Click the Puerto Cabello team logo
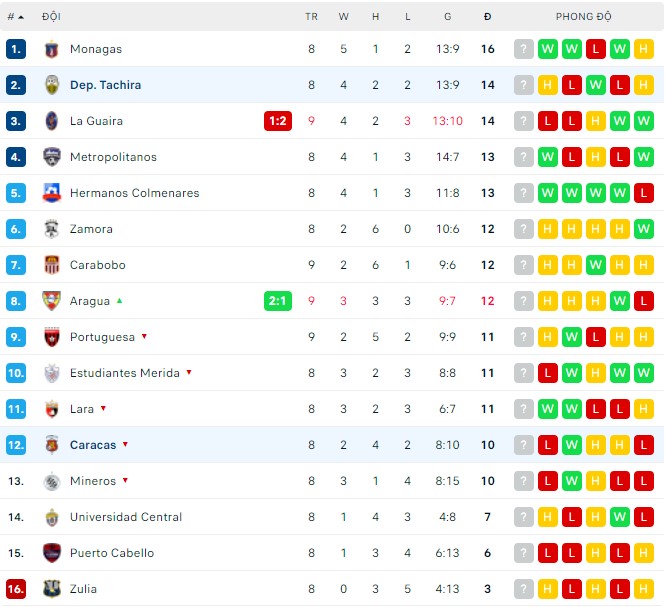 [52, 553]
